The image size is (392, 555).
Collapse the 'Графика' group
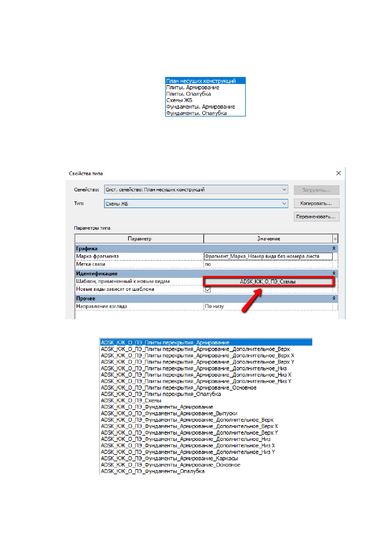coord(334,248)
